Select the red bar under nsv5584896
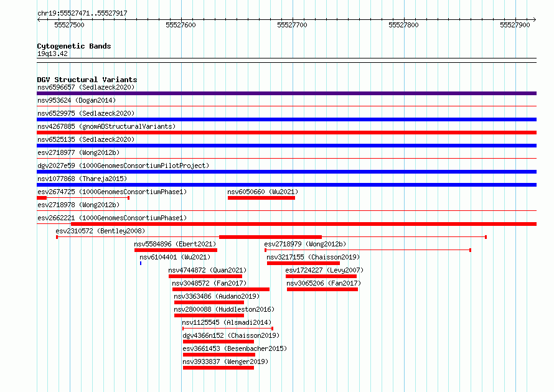 click(176, 250)
